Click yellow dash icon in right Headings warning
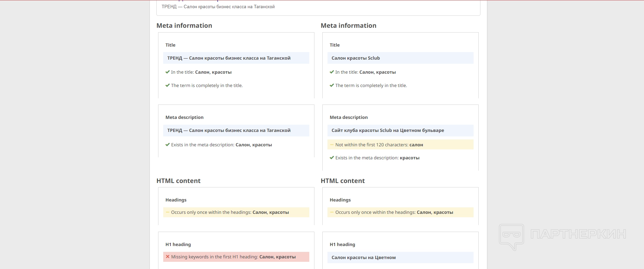 [332, 212]
